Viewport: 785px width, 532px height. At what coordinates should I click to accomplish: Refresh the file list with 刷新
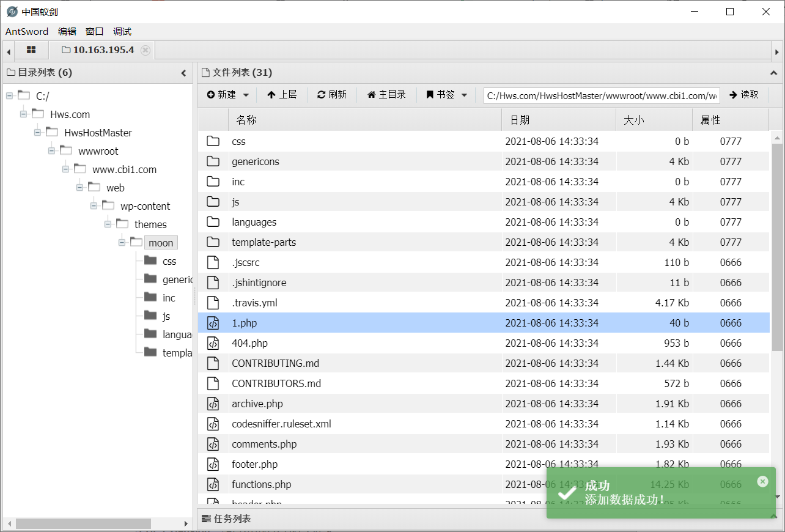pos(332,95)
